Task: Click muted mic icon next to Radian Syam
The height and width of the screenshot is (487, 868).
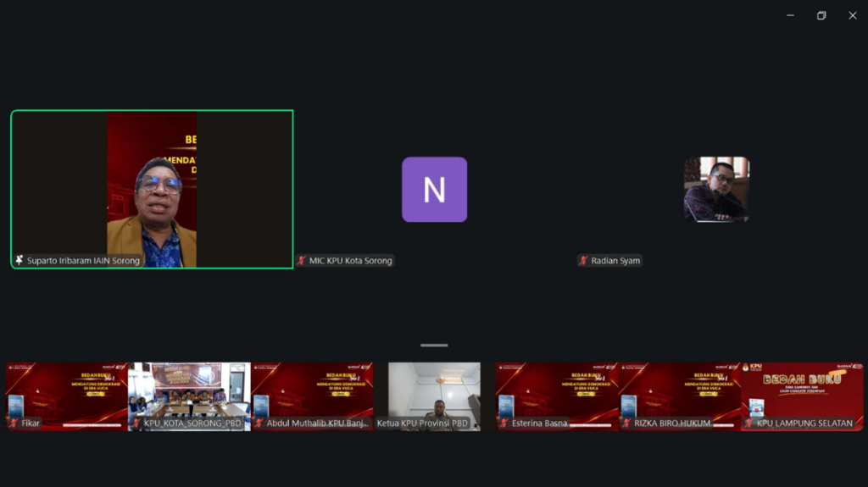Action: (x=583, y=261)
